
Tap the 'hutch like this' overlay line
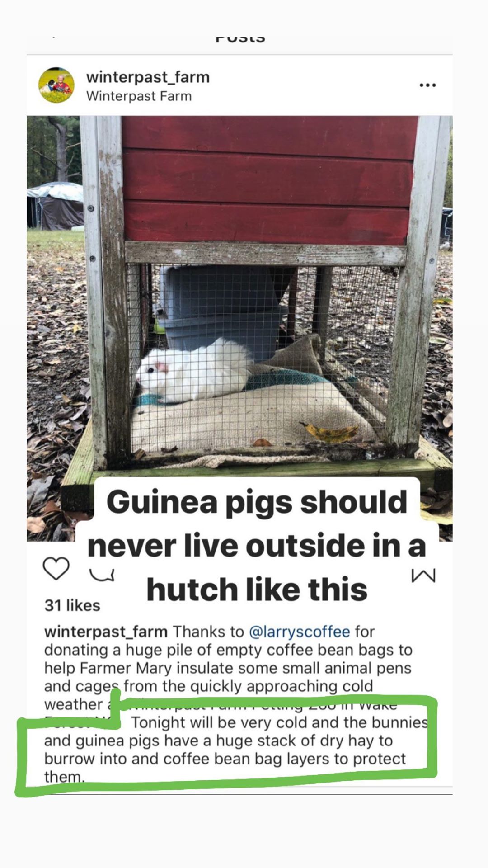[257, 590]
